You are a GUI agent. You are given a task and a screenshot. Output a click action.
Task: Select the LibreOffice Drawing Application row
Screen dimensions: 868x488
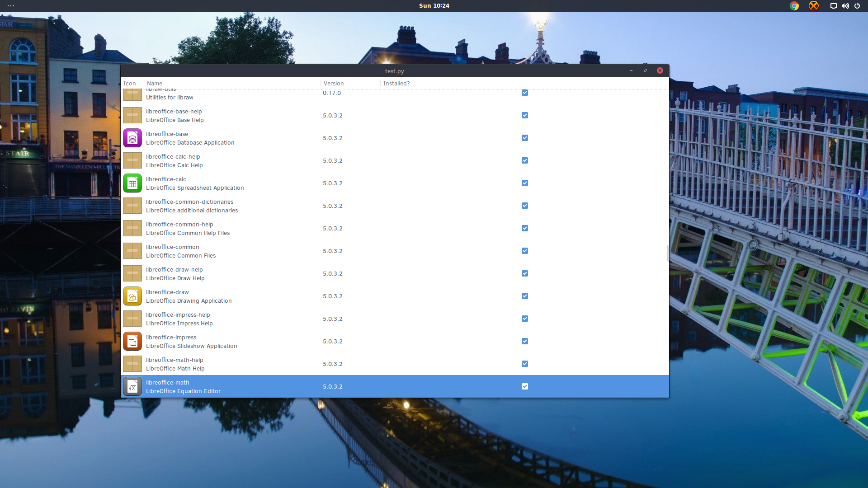(395, 296)
